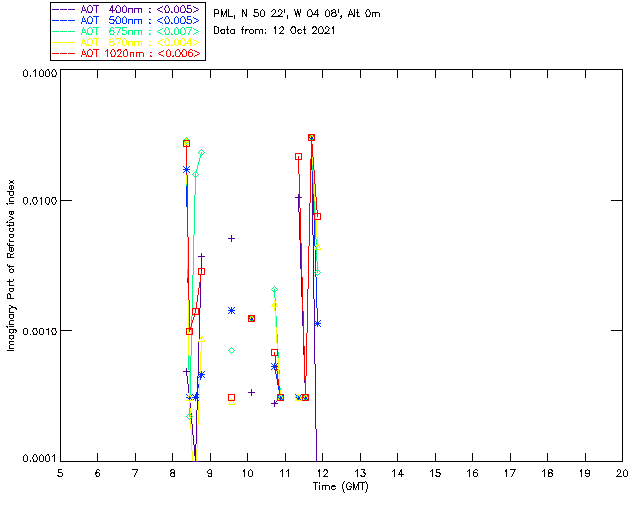
Task: Click the <0.004> average value in legend
Action: 178,42
